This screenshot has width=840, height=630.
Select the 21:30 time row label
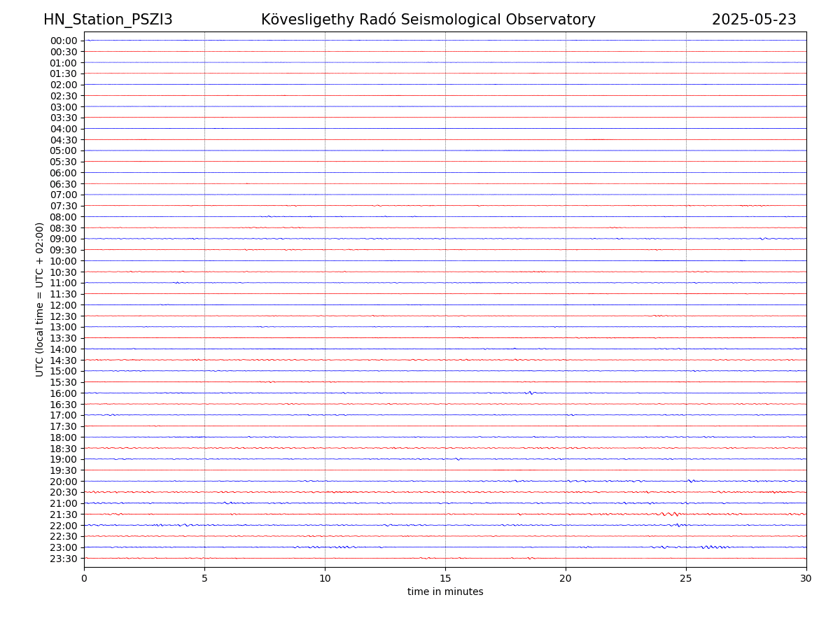63,514
